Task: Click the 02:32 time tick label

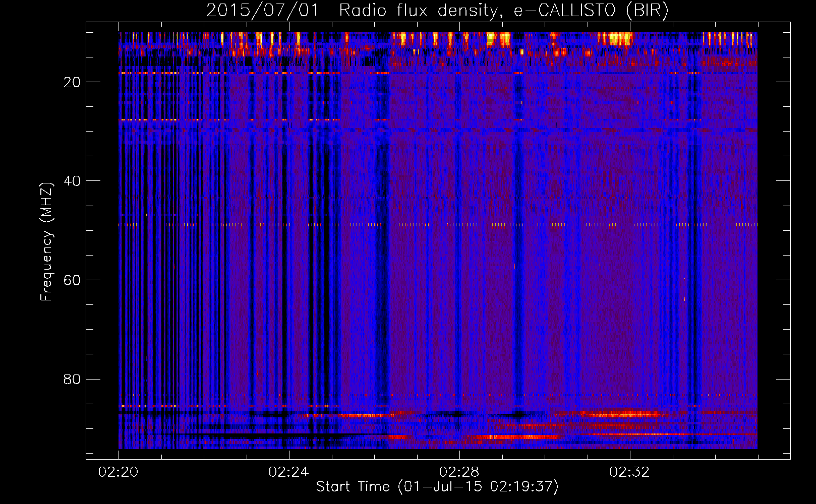Action: point(629,472)
